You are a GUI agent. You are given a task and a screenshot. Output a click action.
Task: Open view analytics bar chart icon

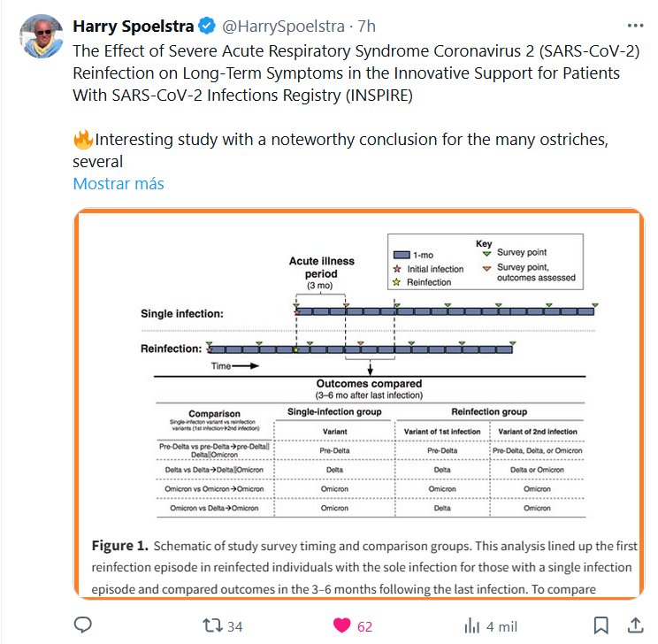(x=471, y=625)
